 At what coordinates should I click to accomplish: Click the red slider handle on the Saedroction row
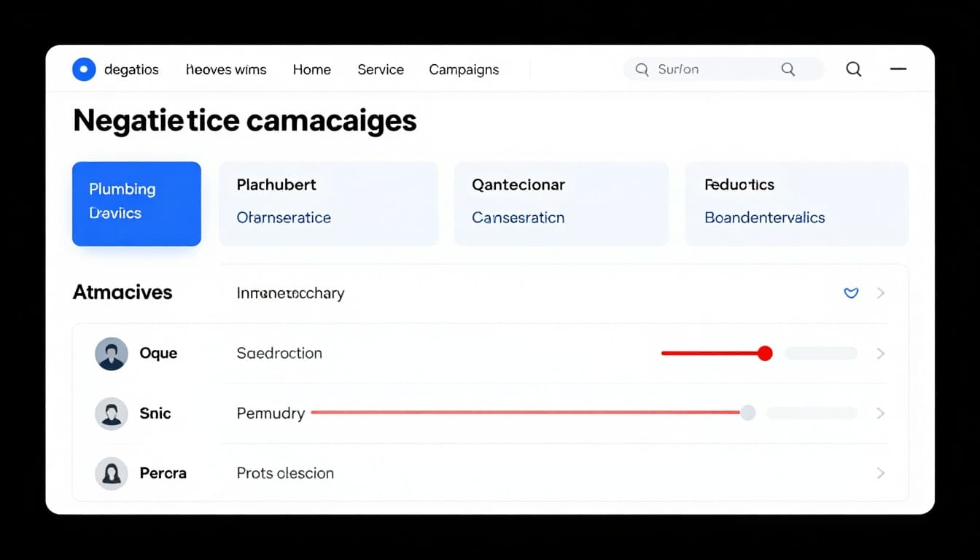pyautogui.click(x=765, y=353)
